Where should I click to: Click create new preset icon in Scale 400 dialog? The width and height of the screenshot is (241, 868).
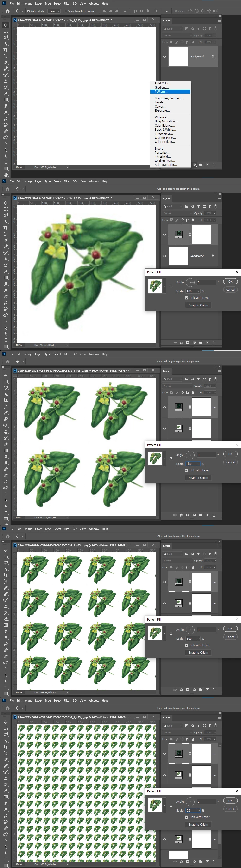click(171, 286)
